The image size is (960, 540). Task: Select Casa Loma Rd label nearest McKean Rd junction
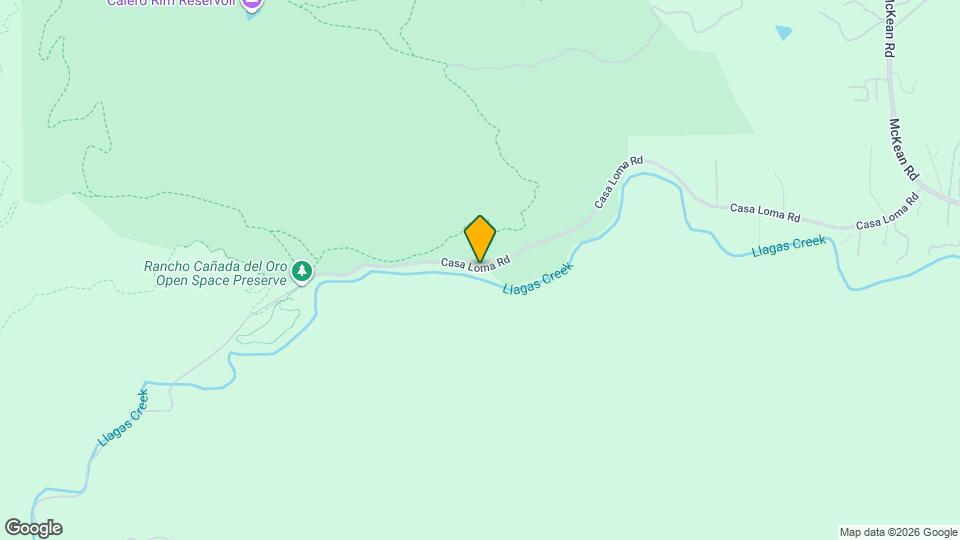[x=887, y=211]
